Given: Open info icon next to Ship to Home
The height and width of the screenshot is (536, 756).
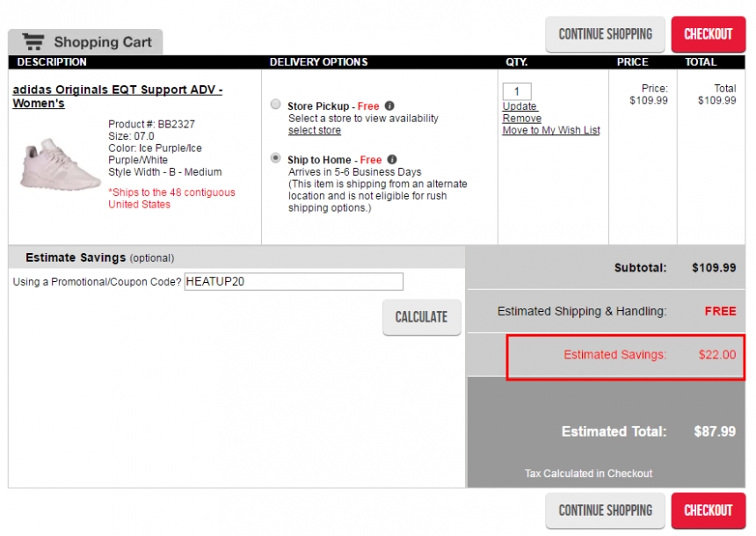Looking at the screenshot, I should point(392,159).
